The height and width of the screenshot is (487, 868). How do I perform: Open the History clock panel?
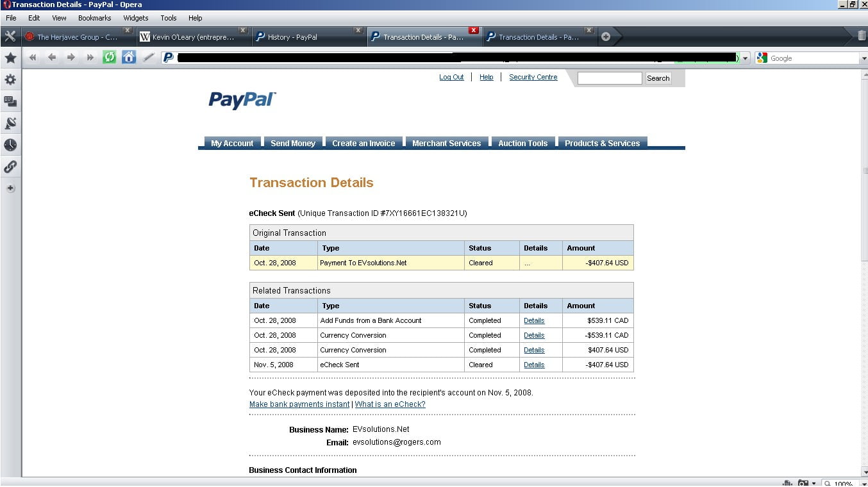pyautogui.click(x=10, y=145)
